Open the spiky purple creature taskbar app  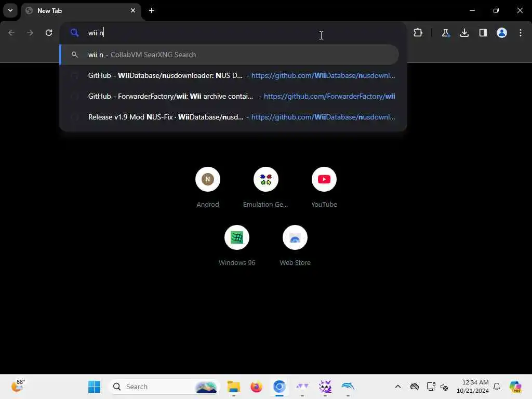(x=325, y=387)
